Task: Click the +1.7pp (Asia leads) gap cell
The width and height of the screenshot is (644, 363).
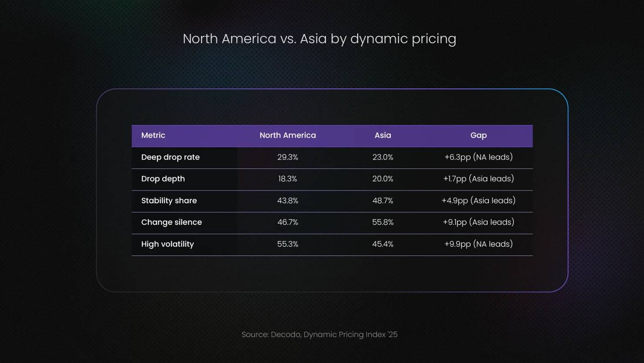Action: pyautogui.click(x=478, y=179)
